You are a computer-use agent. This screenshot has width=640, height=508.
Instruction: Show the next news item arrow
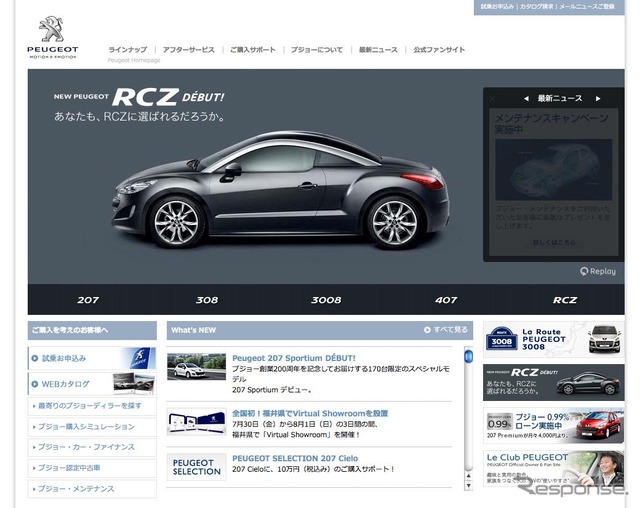(x=598, y=98)
